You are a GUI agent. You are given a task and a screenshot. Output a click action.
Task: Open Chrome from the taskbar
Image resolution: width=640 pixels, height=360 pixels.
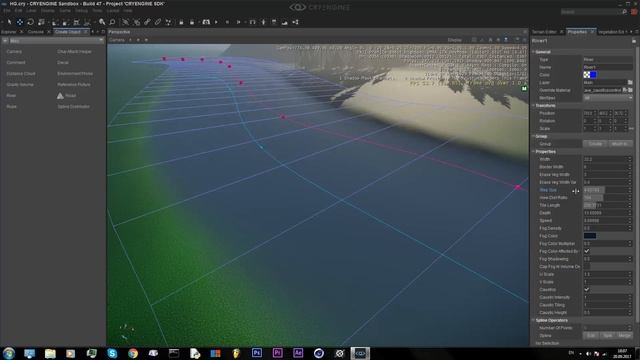(133, 353)
